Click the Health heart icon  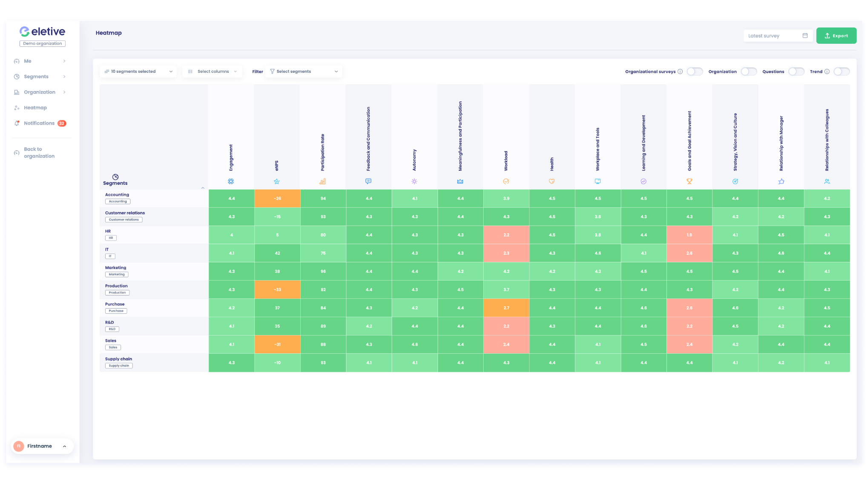[552, 182]
